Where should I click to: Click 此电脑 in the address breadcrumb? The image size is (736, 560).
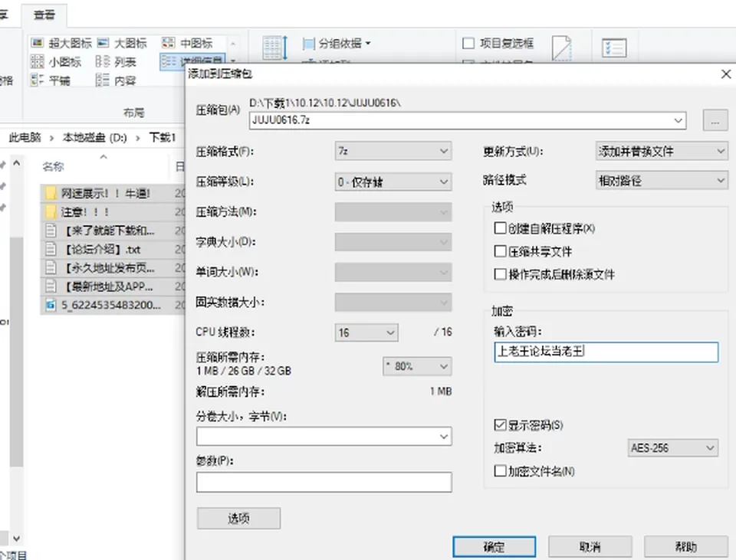[25, 137]
